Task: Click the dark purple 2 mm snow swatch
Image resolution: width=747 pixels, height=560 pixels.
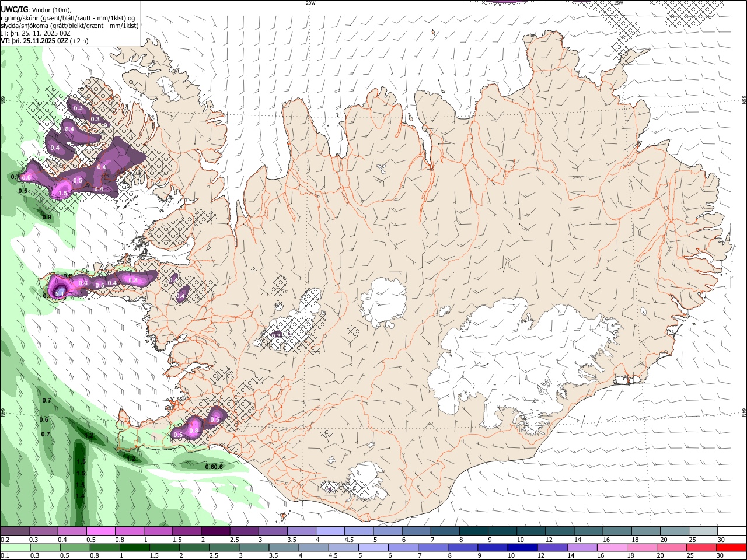Action: (x=215, y=531)
